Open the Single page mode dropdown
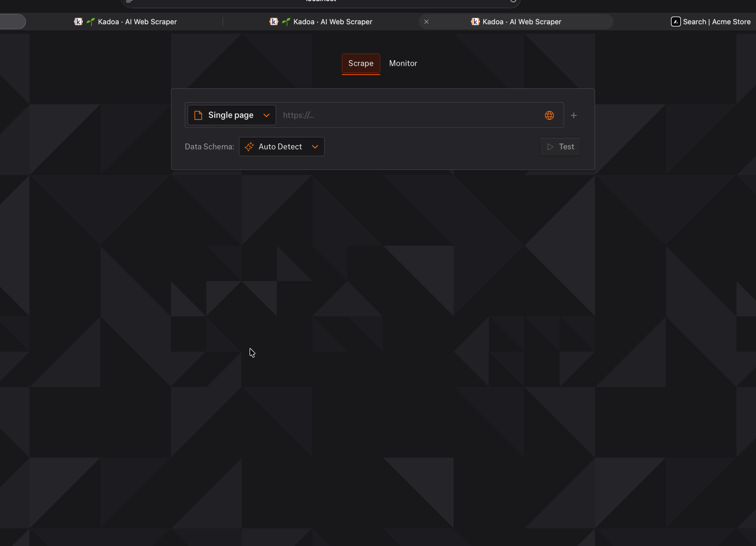 [x=231, y=115]
